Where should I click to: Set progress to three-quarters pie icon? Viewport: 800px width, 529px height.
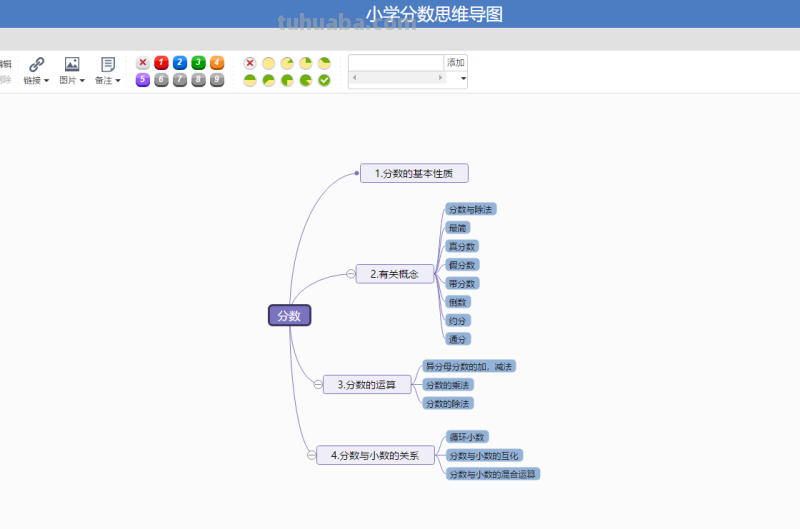tap(287, 80)
